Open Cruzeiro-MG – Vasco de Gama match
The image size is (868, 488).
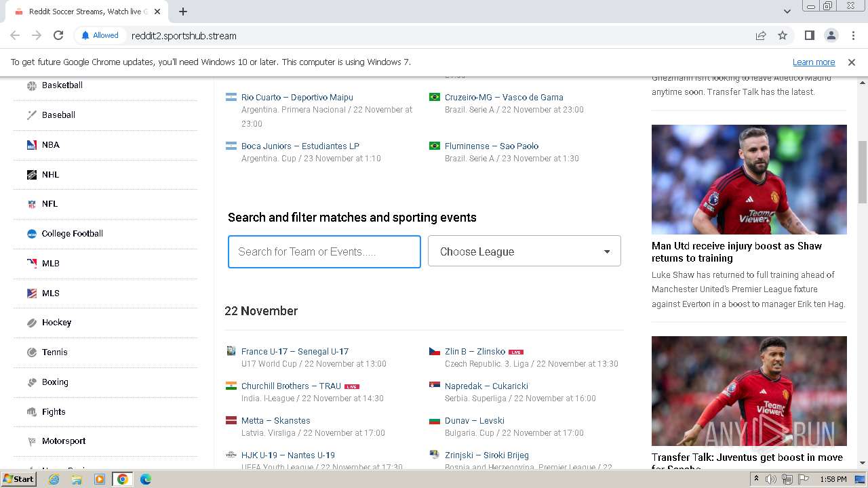pos(504,98)
